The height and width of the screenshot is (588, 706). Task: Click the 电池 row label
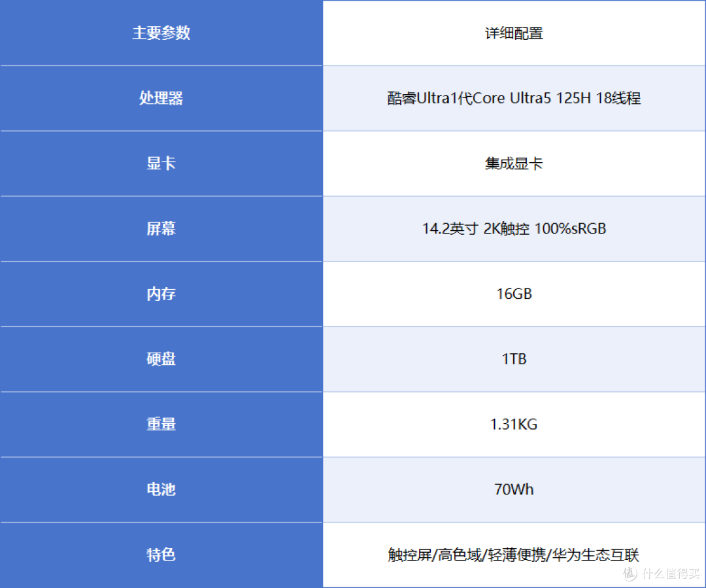[x=161, y=490]
